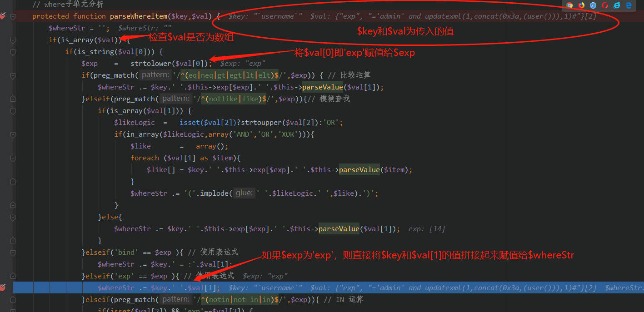Click the strtolower call in $exp assignment

151,64
